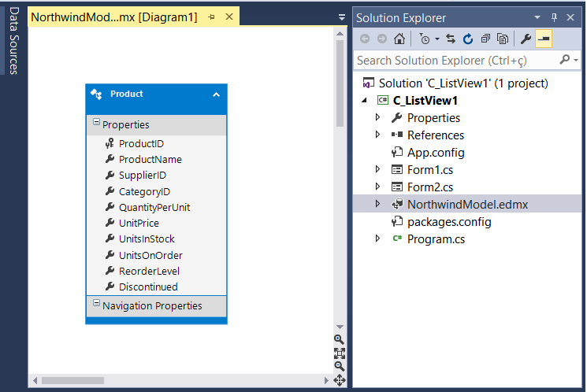Open the document tab list dropdown
Image resolution: width=587 pixels, height=392 pixels.
[342, 17]
